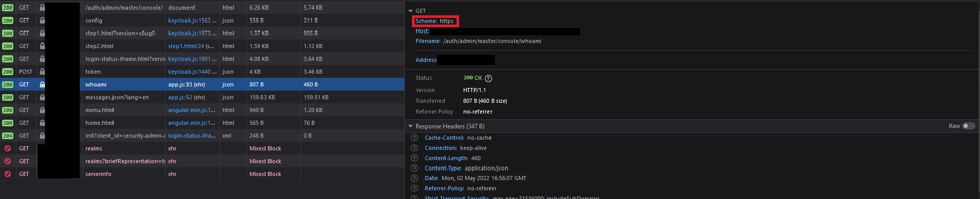The width and height of the screenshot is (980, 199).
Task: Click the blocked icon on the realms row
Action: pos(8,148)
